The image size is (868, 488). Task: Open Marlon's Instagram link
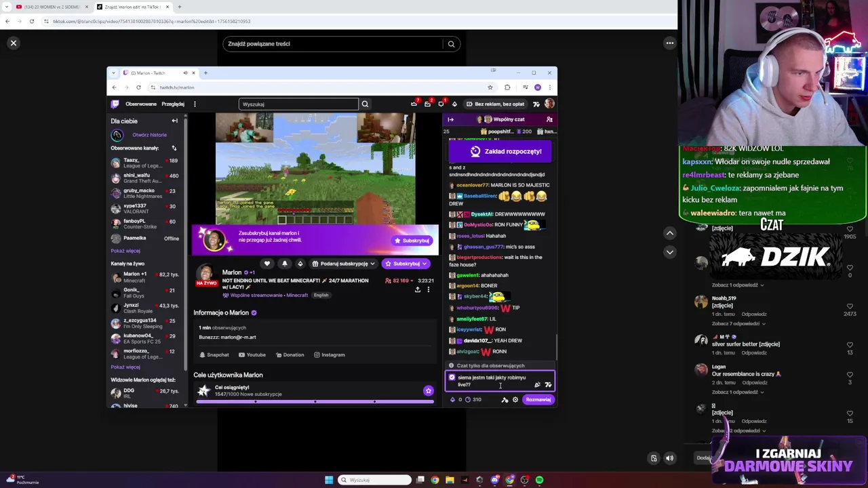click(x=329, y=355)
